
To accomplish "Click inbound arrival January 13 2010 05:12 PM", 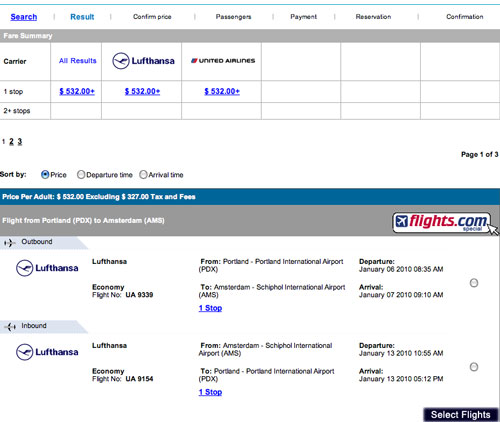I will tap(401, 379).
